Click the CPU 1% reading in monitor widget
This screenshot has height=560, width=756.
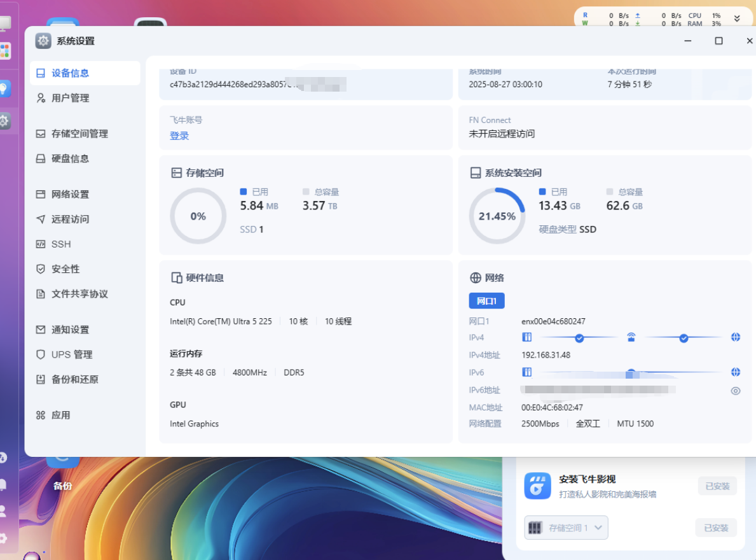[704, 15]
